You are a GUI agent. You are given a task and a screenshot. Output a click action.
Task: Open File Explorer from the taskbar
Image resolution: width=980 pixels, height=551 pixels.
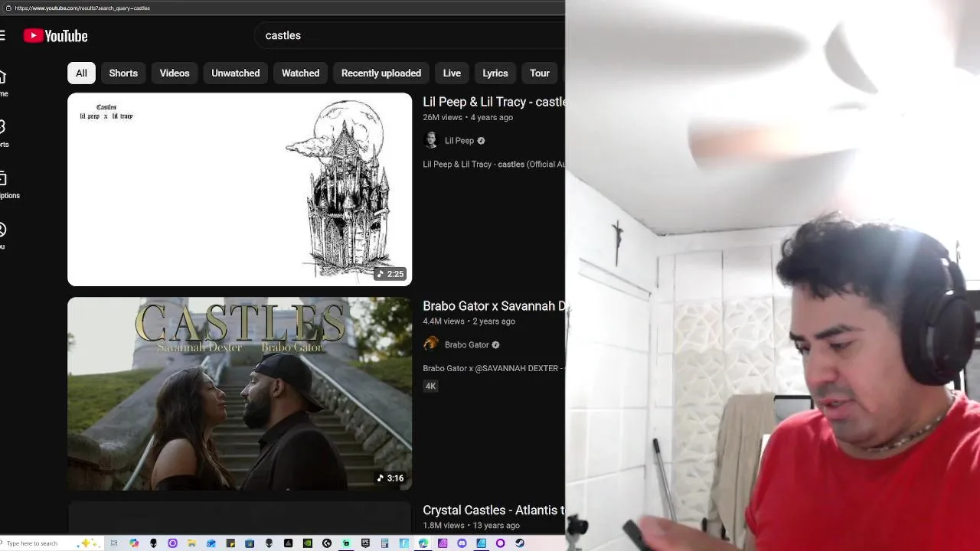(x=191, y=543)
